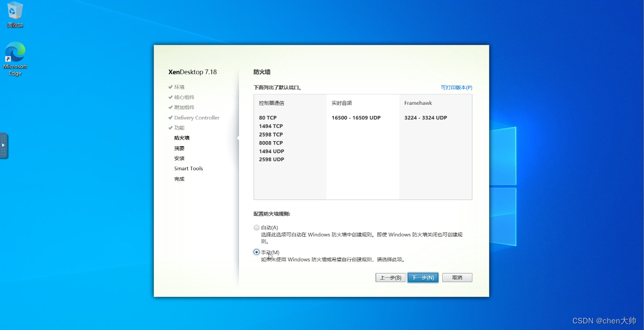Viewport: 644px width, 330px height.
Task: Go to the 环境 step
Action: 179,87
